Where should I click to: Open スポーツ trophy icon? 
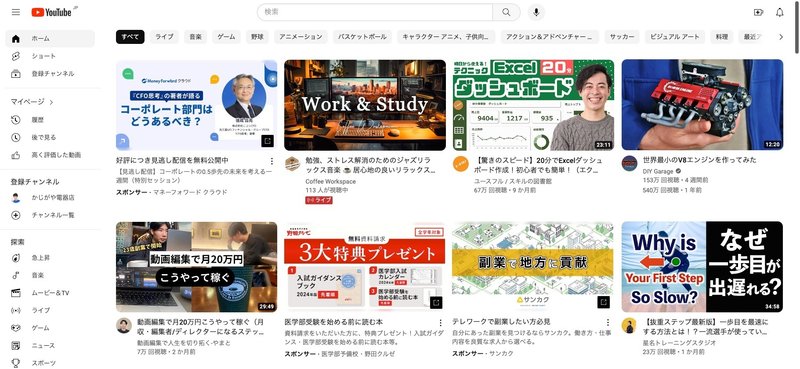[x=16, y=363]
